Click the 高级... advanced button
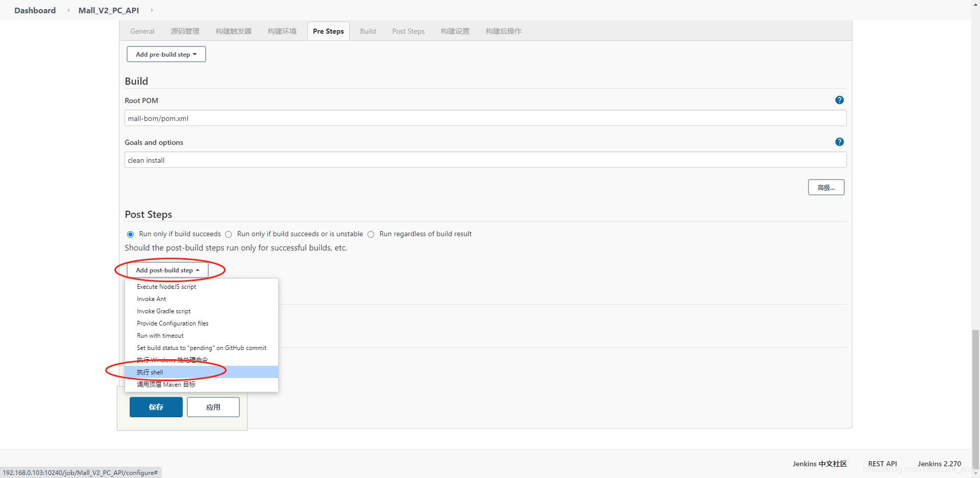The image size is (980, 478). coord(826,187)
